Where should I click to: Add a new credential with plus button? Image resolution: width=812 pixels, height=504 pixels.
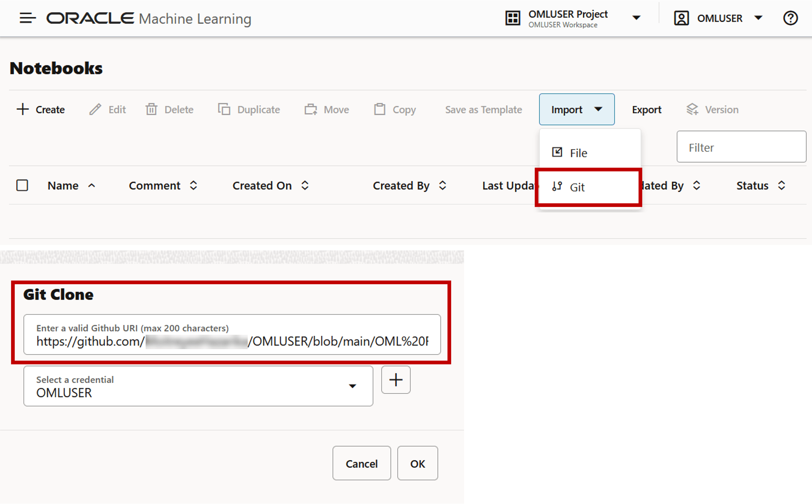coord(396,380)
